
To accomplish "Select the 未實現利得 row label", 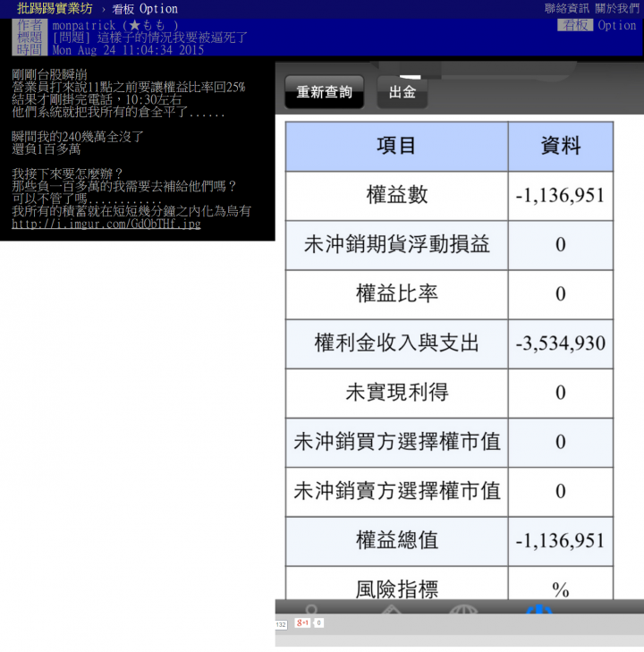I will [396, 393].
